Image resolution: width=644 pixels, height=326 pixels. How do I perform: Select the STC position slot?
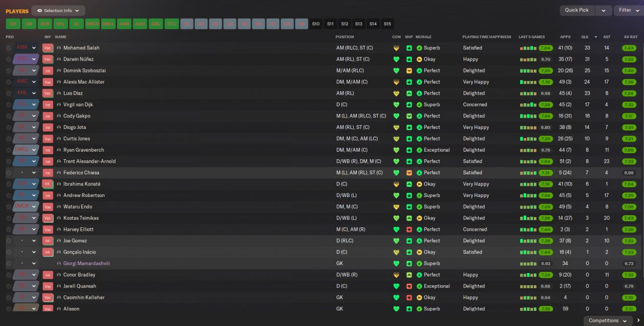tap(172, 24)
